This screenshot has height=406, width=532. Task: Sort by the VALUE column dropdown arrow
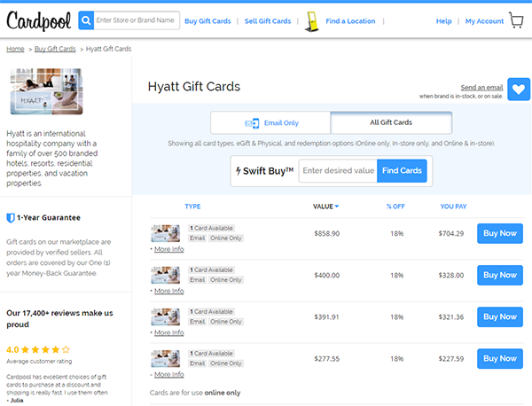(337, 207)
